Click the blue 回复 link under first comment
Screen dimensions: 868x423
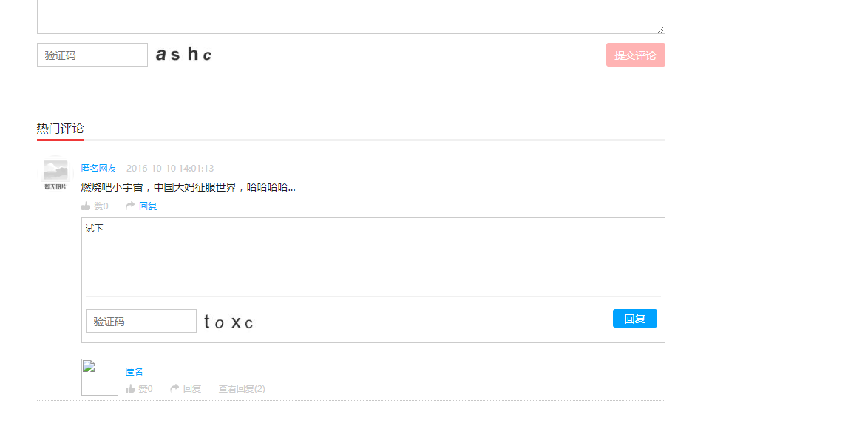pyautogui.click(x=148, y=206)
